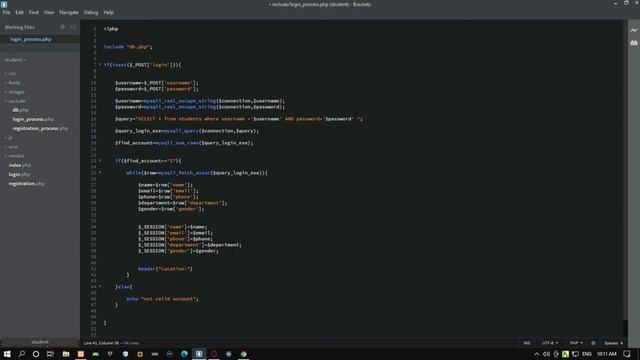
Task: Show hidden tray icons chevron
Action: pyautogui.click(x=537, y=354)
